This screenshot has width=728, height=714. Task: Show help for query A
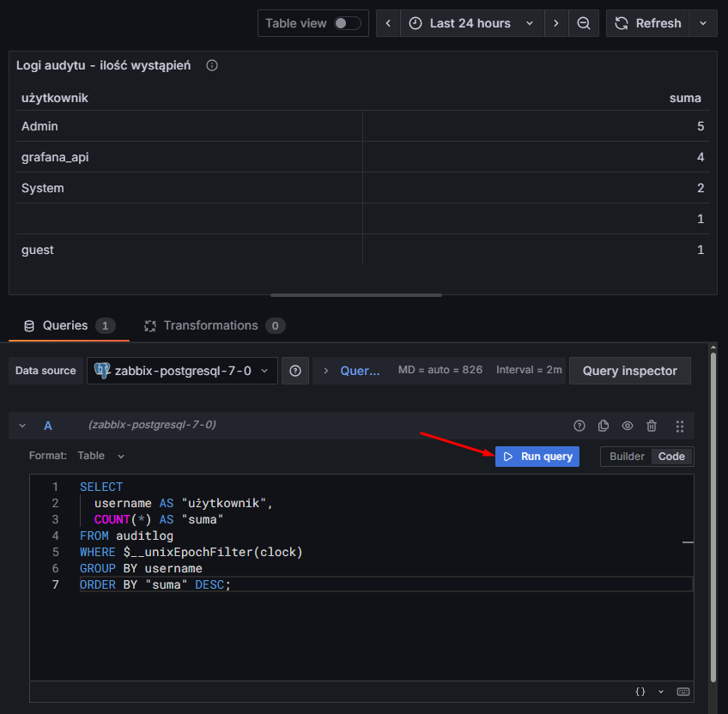click(579, 426)
